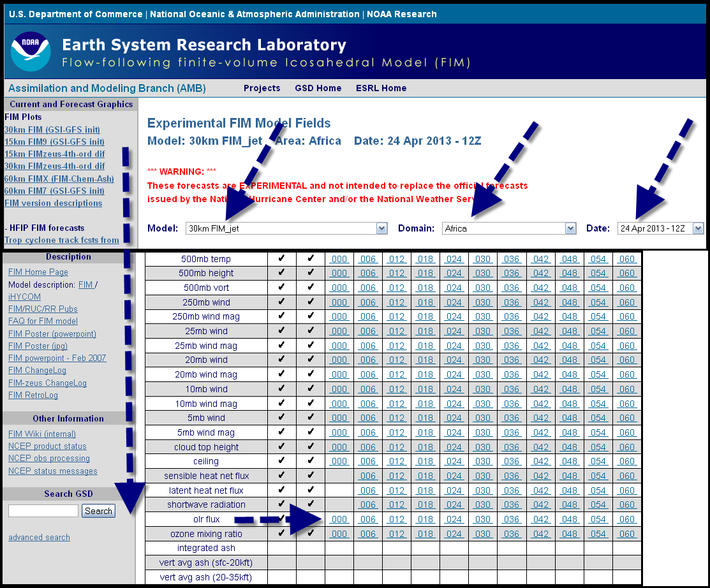Open the 060 forecast for 5mb wind mag

(x=627, y=433)
